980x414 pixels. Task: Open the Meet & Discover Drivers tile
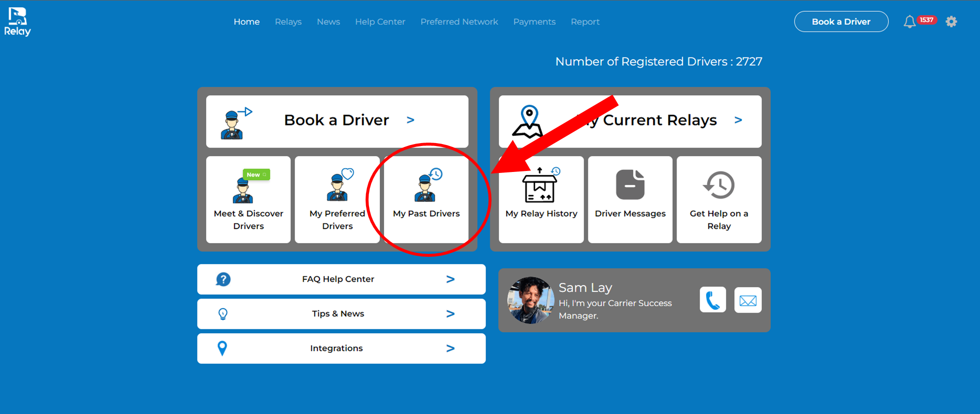(x=248, y=199)
